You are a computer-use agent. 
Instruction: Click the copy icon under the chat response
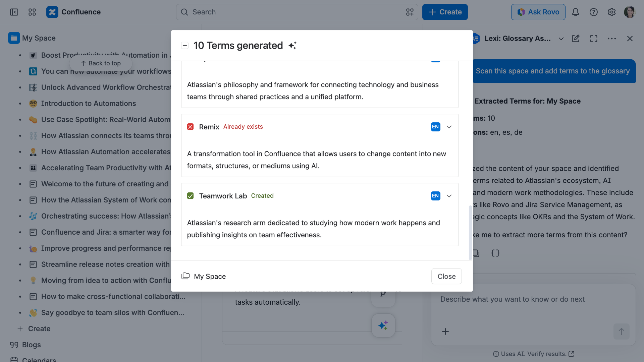(476, 253)
